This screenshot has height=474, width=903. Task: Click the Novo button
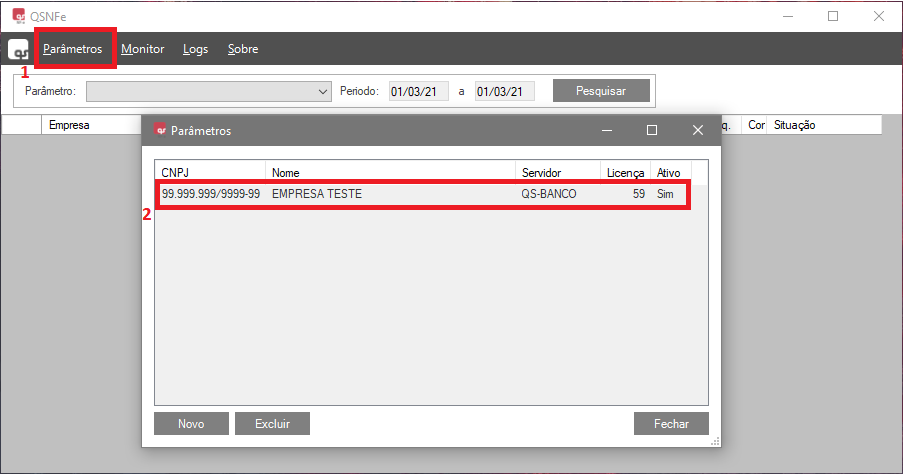[191, 424]
